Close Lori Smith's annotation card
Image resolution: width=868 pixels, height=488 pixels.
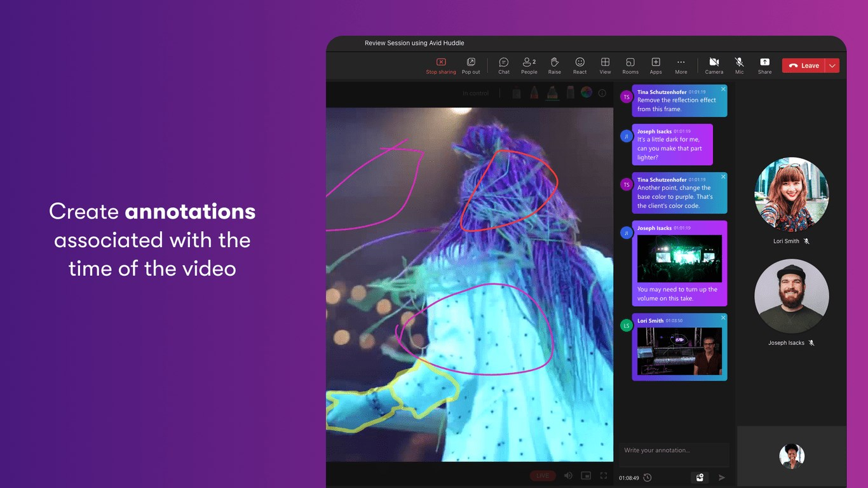pos(723,318)
